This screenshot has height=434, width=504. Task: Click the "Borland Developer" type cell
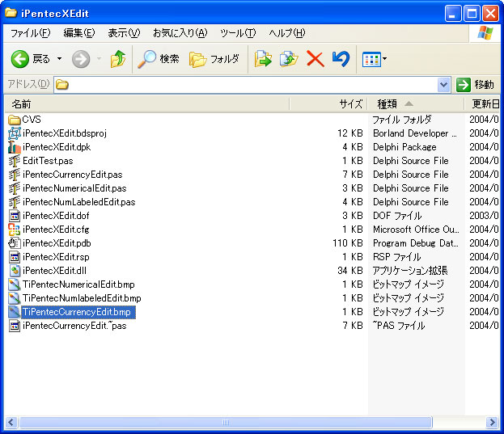415,133
